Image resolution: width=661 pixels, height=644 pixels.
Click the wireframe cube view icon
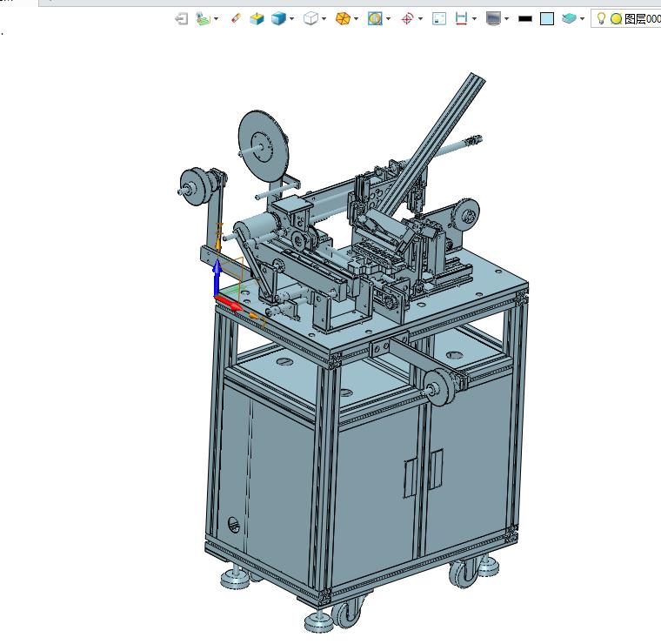(310, 18)
